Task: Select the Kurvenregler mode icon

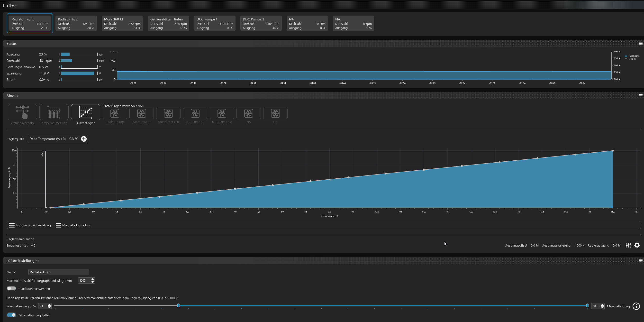Action: click(85, 112)
